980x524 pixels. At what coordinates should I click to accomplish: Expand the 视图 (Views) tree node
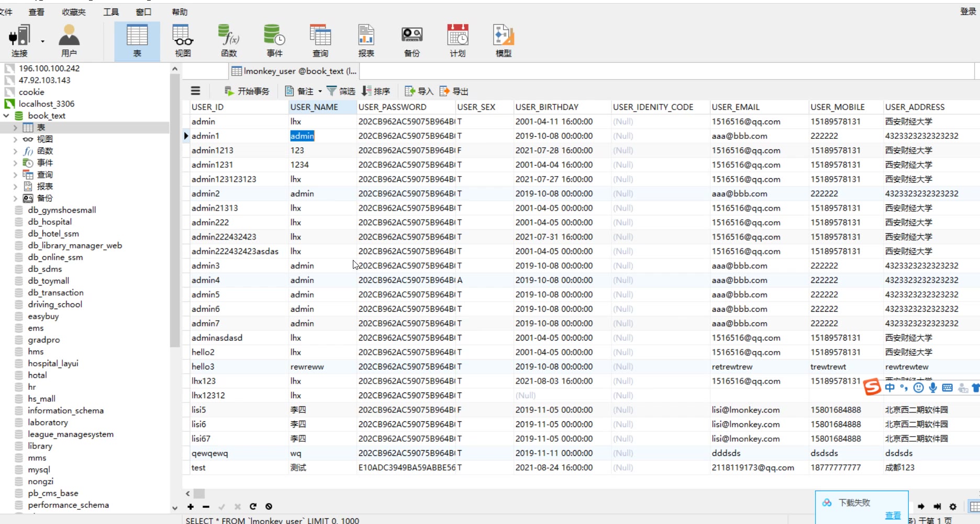point(15,139)
